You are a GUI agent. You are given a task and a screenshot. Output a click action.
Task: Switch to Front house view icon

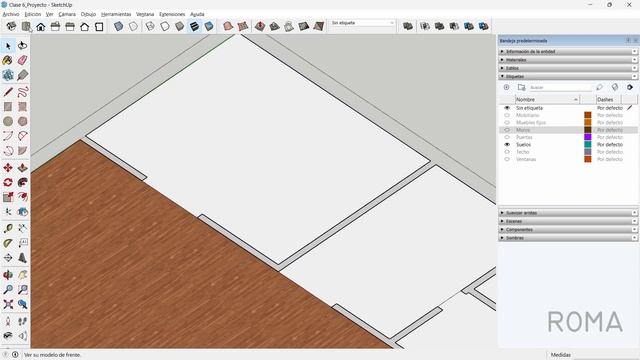click(40, 27)
